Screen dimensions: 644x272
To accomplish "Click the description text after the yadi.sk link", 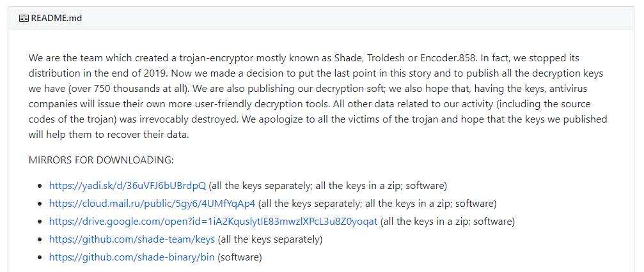I will (x=327, y=185).
